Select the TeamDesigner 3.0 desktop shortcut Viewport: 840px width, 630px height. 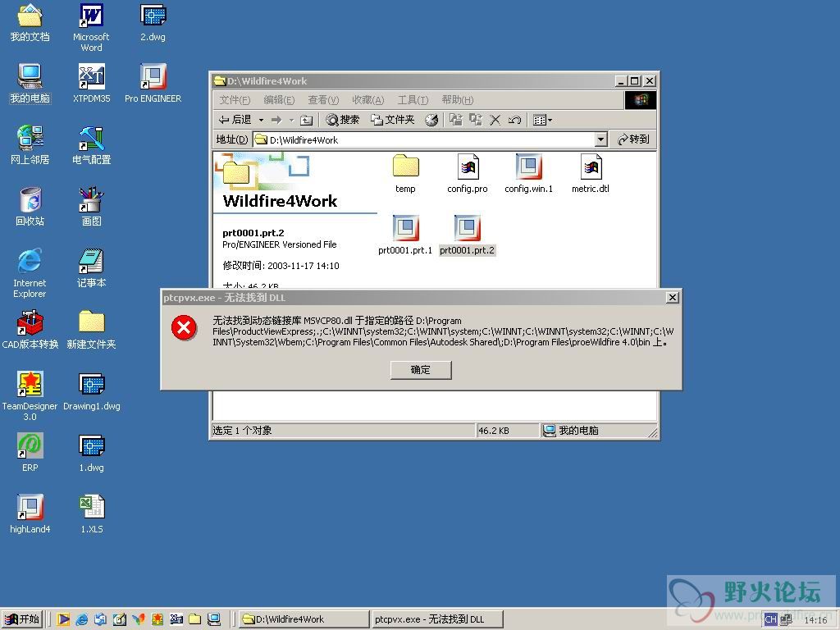pyautogui.click(x=30, y=396)
